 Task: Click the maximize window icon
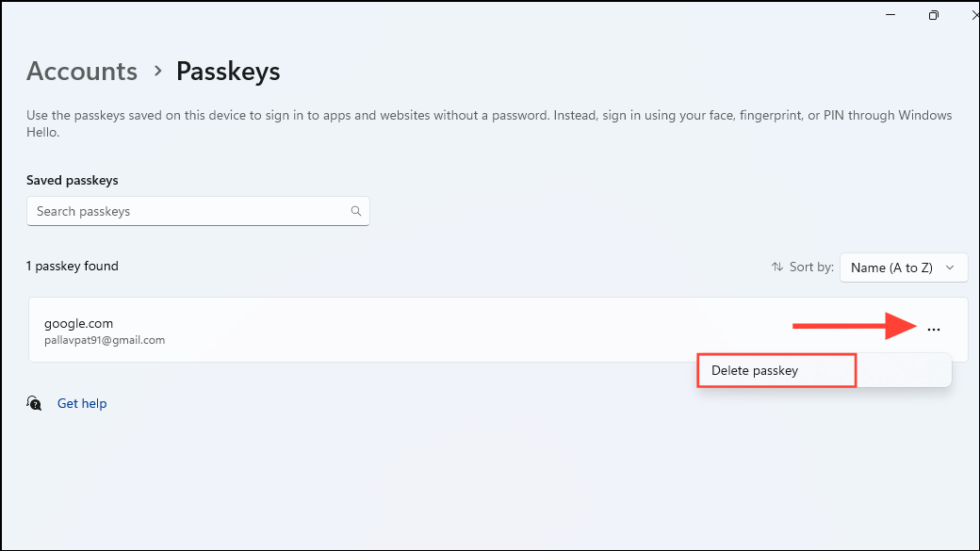click(x=933, y=15)
